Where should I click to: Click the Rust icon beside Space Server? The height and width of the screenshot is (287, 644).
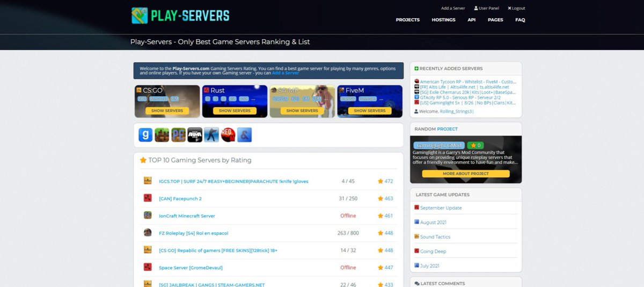point(148,267)
